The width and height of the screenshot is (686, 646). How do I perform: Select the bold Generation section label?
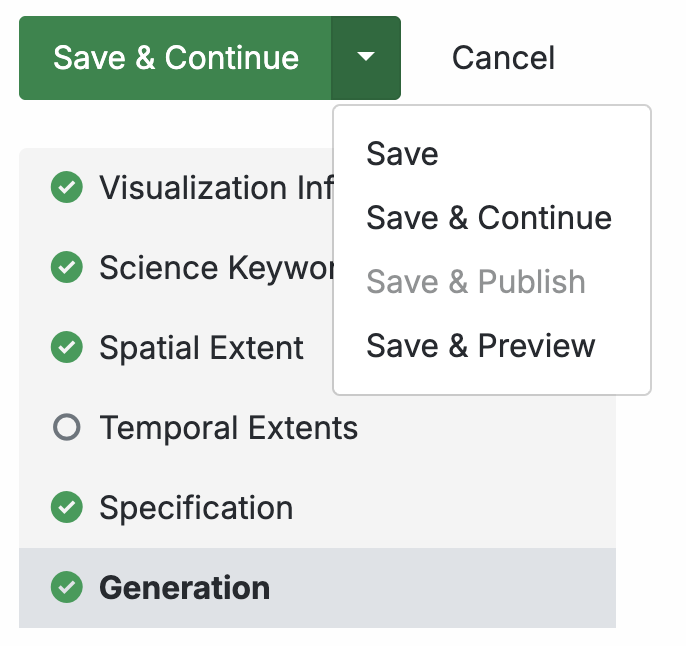tap(184, 588)
